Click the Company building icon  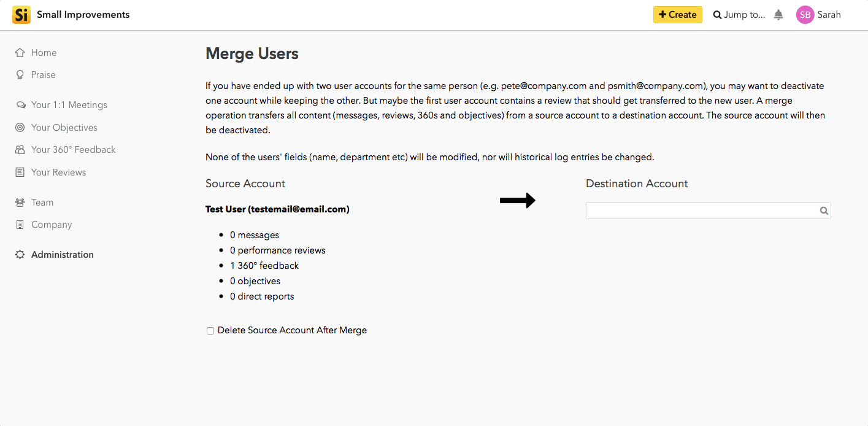click(20, 225)
